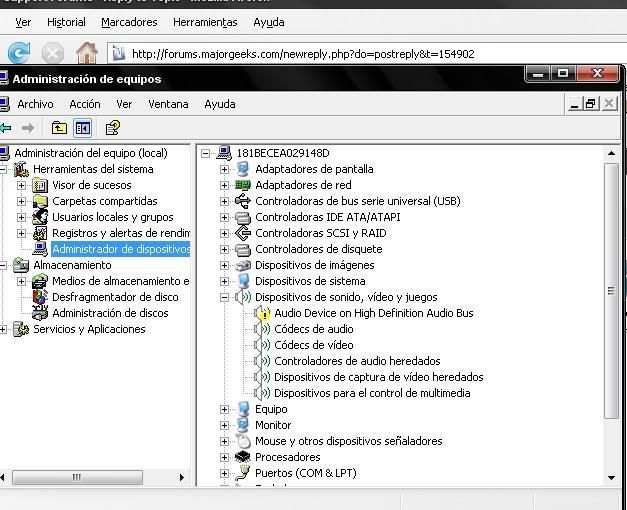Click the Desfragmentador de disco icon
Screen dimensions: 627x510
click(x=40, y=297)
